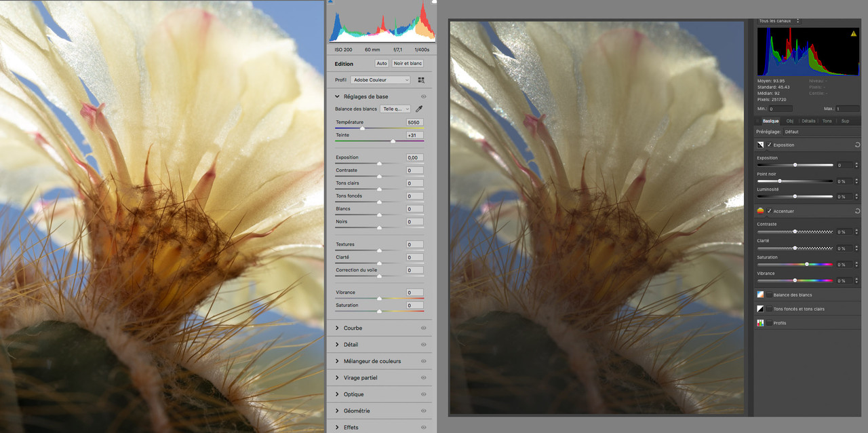Expand the Virage partiel panel

coord(338,377)
